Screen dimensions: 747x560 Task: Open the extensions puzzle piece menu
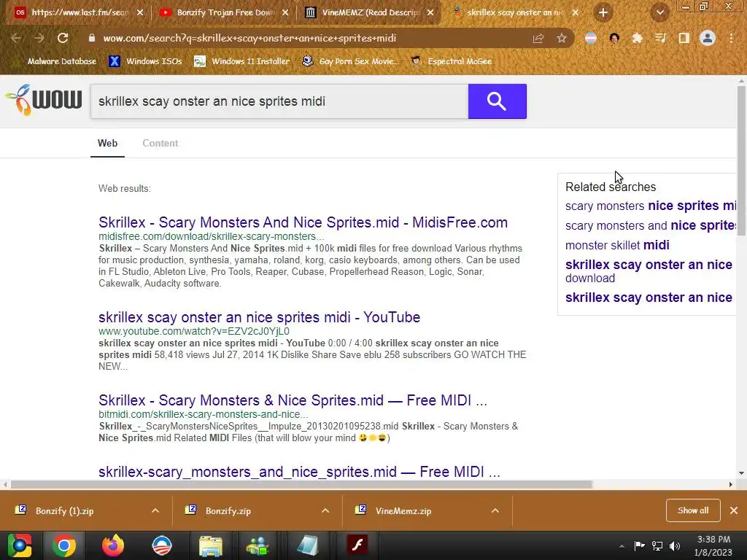click(637, 38)
